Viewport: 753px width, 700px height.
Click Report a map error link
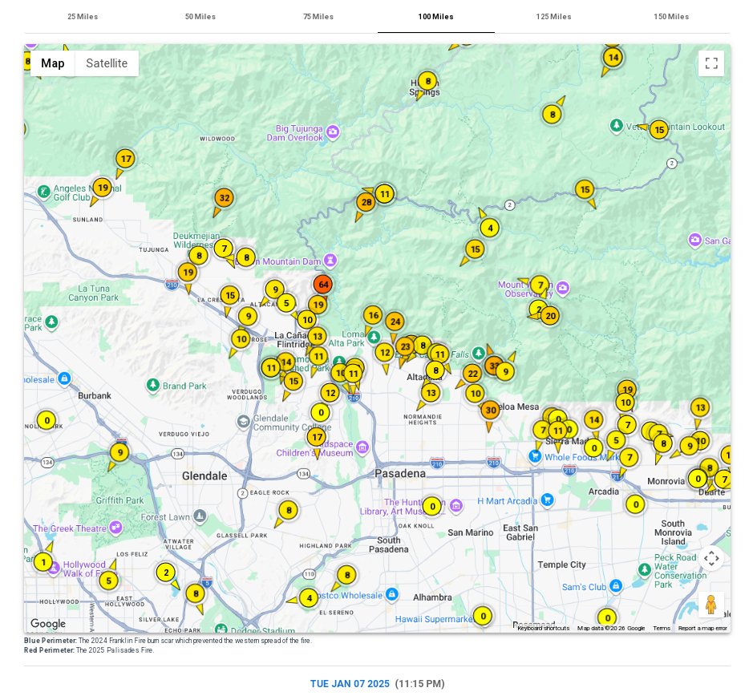(x=702, y=628)
